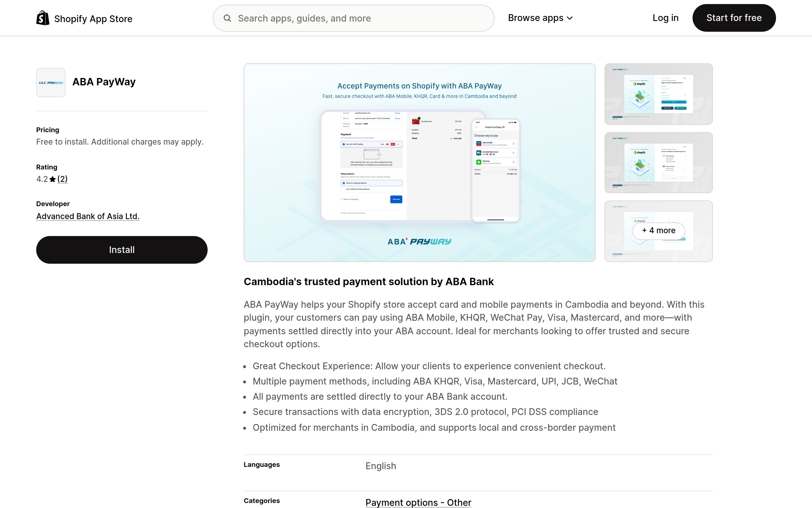The width and height of the screenshot is (812, 508).
Task: Click the Languages label
Action: [x=262, y=465]
